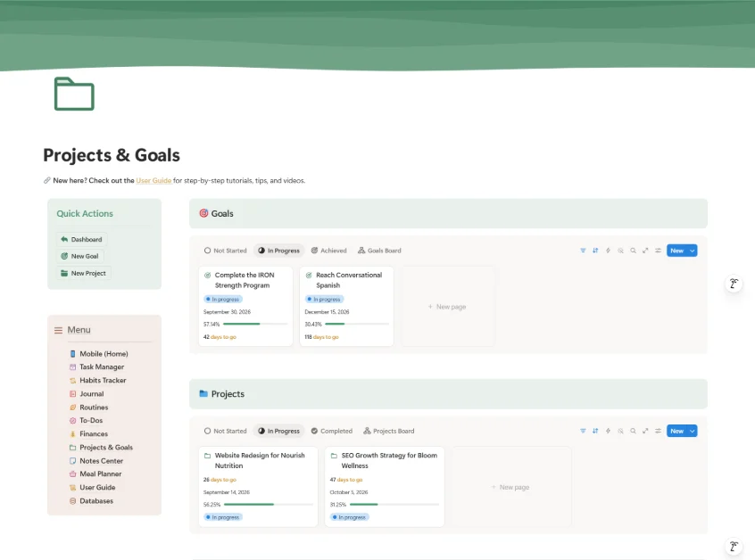Switch Projects to the Not Started tab
Viewport: 755px width, 560px height.
click(x=226, y=431)
